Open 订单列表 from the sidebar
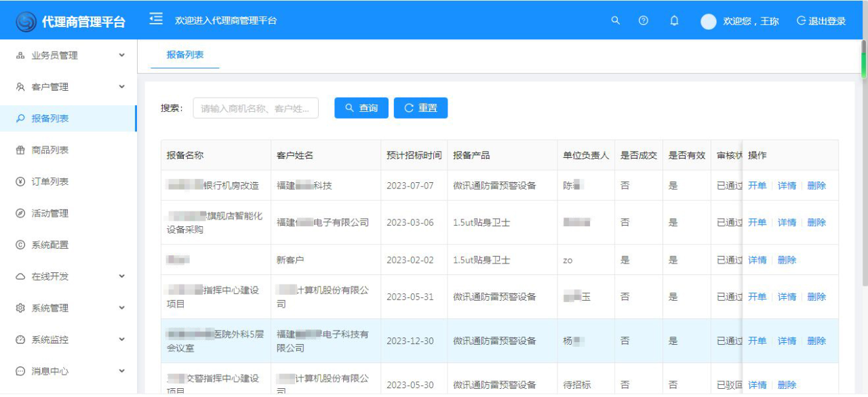Image resolution: width=868 pixels, height=397 pixels. (x=50, y=182)
